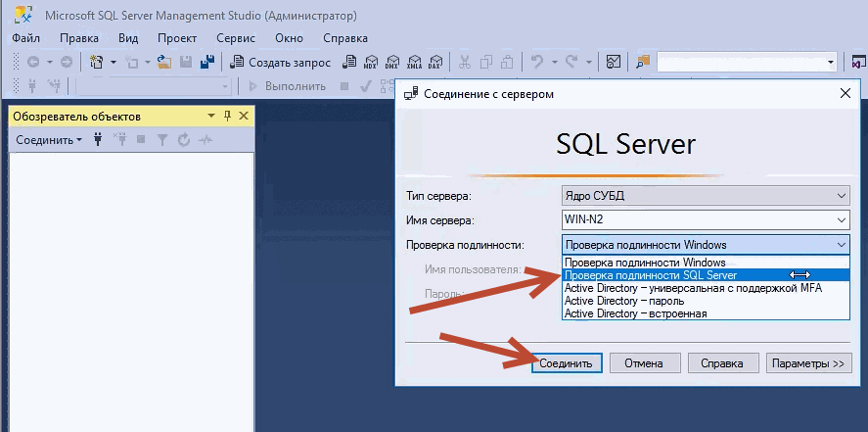Click the query toolbar Connect plug icon
The height and width of the screenshot is (432, 868).
[32, 86]
